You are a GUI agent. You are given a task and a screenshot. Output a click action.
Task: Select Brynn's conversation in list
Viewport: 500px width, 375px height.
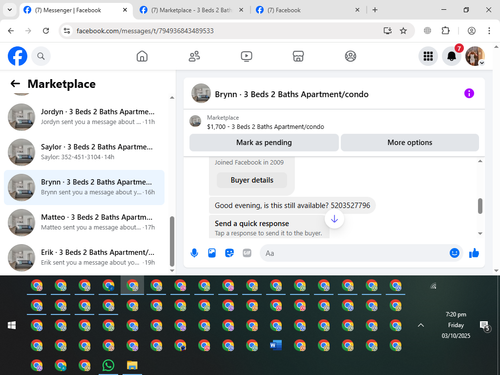pyautogui.click(x=84, y=187)
